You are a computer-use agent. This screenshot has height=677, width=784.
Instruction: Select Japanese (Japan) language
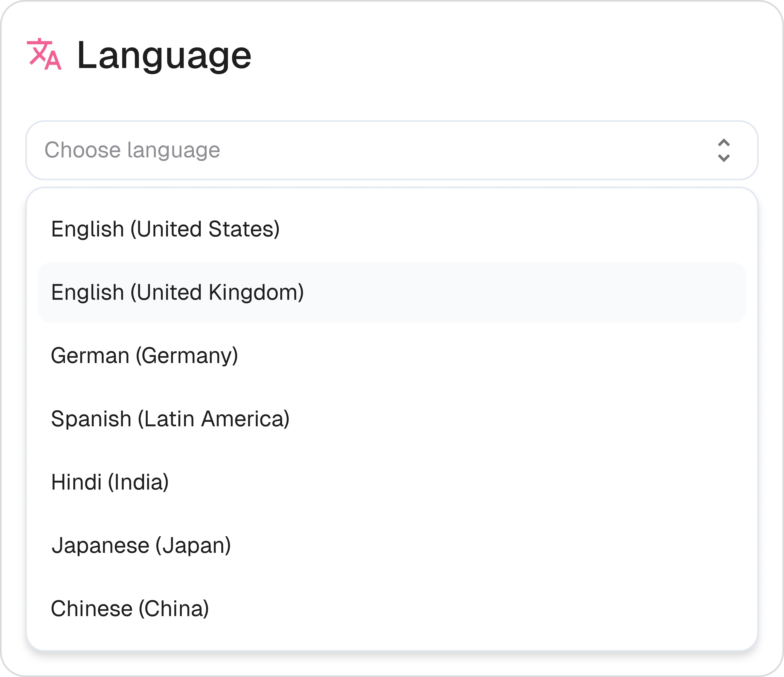392,545
